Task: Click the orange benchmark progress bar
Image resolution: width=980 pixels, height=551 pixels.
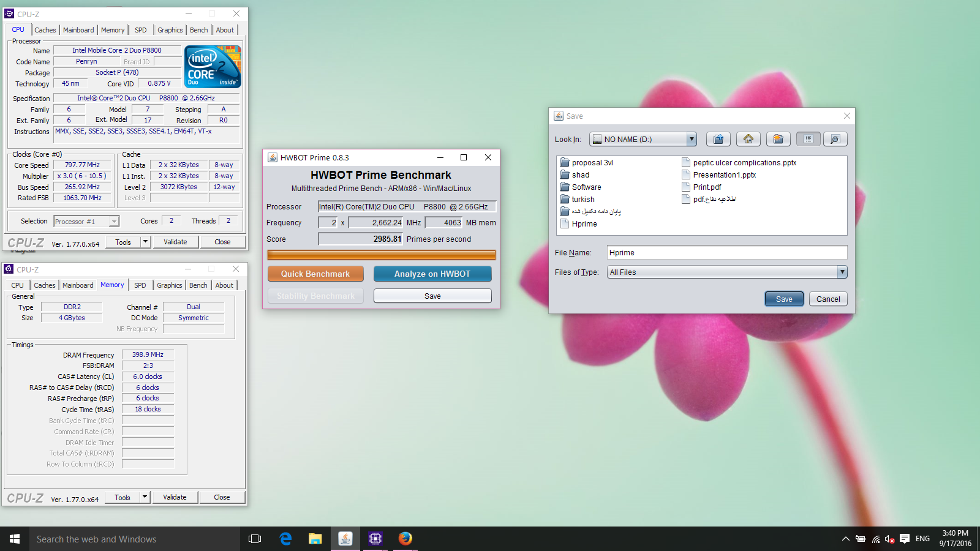Action: click(x=382, y=255)
